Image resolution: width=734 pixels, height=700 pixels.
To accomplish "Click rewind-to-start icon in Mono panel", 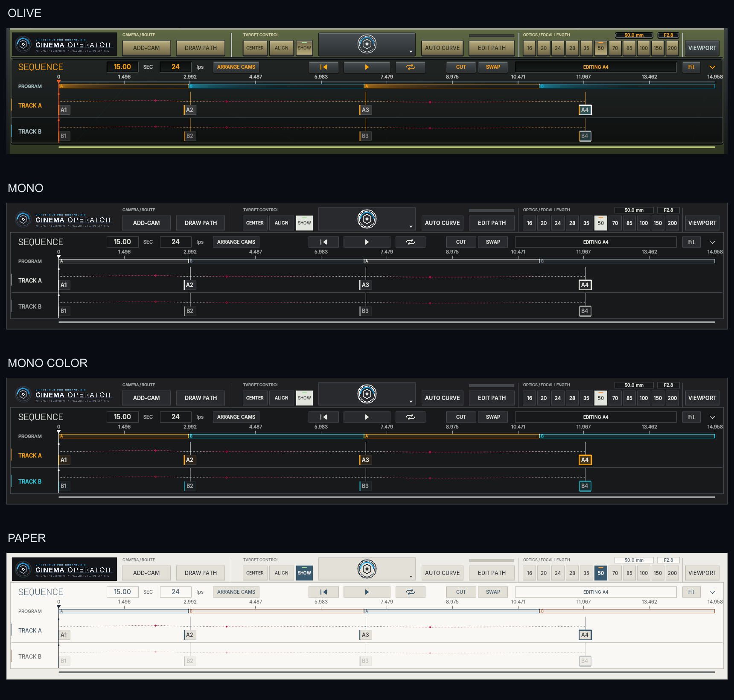I will point(323,242).
